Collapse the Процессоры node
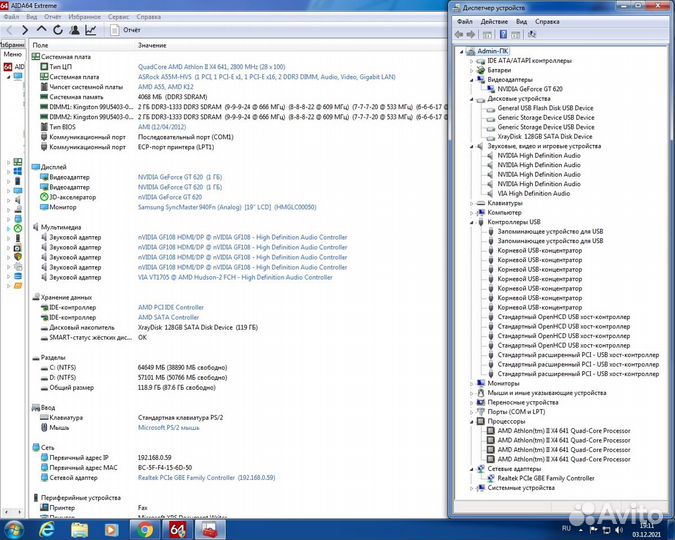 pos(471,422)
